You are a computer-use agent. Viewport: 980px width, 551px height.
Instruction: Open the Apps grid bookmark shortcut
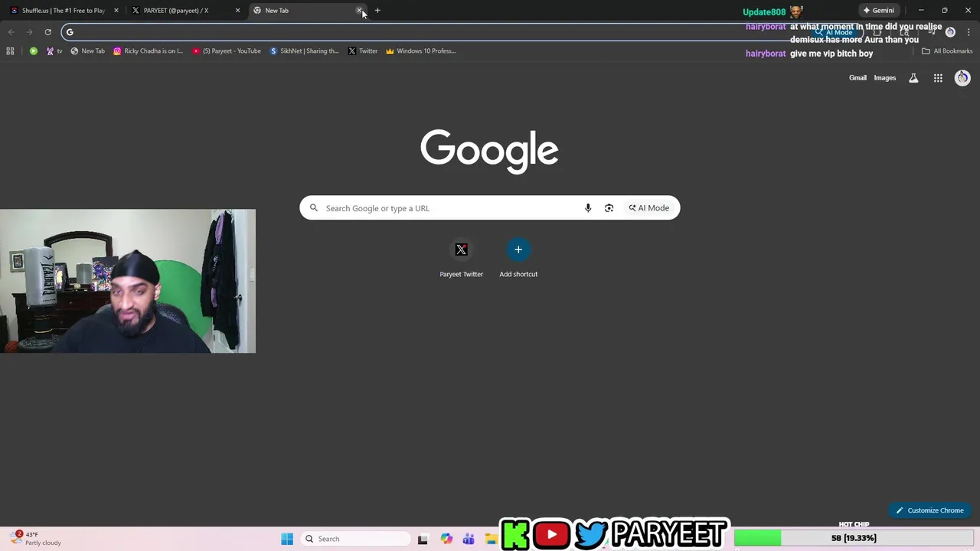[x=10, y=51]
